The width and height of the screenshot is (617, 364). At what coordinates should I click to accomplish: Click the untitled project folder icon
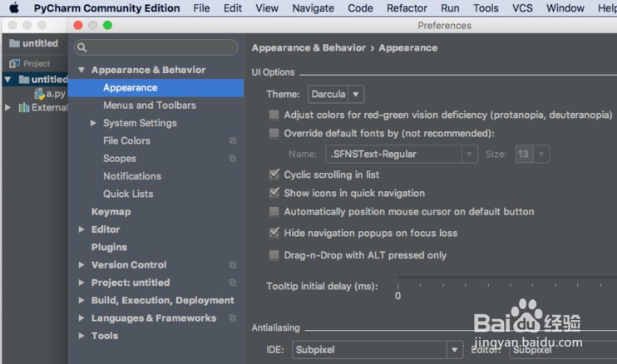click(x=22, y=80)
